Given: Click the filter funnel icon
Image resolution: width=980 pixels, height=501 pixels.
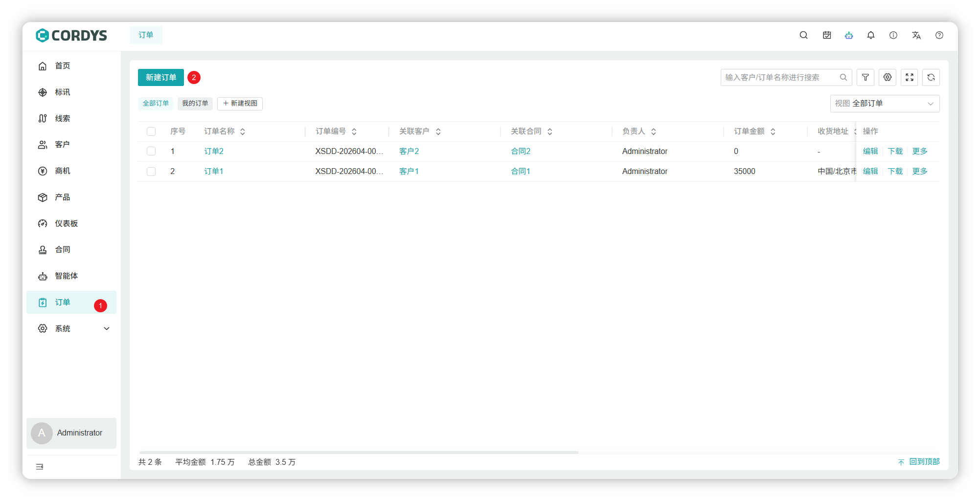Looking at the screenshot, I should pyautogui.click(x=865, y=77).
